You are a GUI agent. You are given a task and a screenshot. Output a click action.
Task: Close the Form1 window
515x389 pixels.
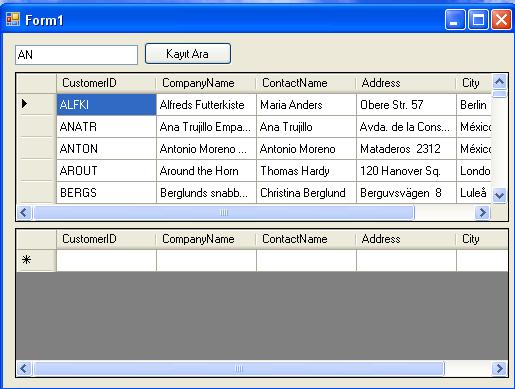501,20
